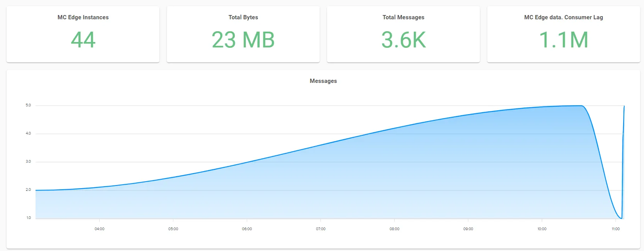The width and height of the screenshot is (644, 251).
Task: Click the 11:00 time axis label
Action: (615, 229)
